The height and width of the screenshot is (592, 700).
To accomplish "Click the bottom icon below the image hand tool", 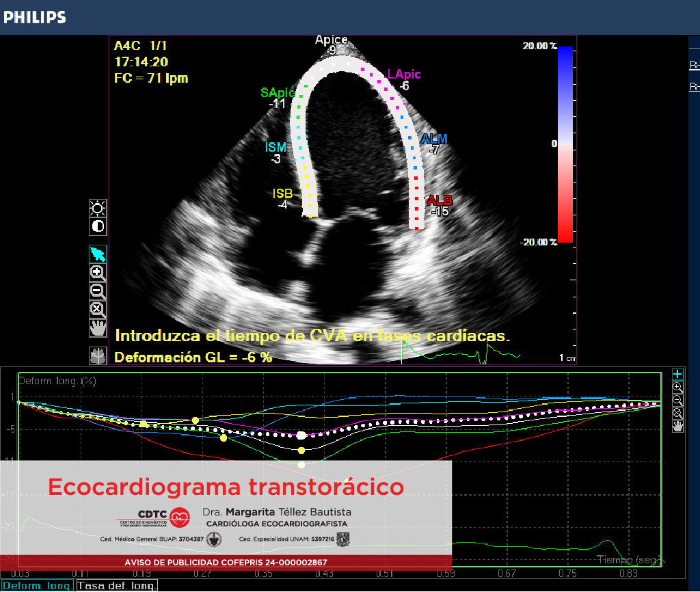I will (98, 355).
